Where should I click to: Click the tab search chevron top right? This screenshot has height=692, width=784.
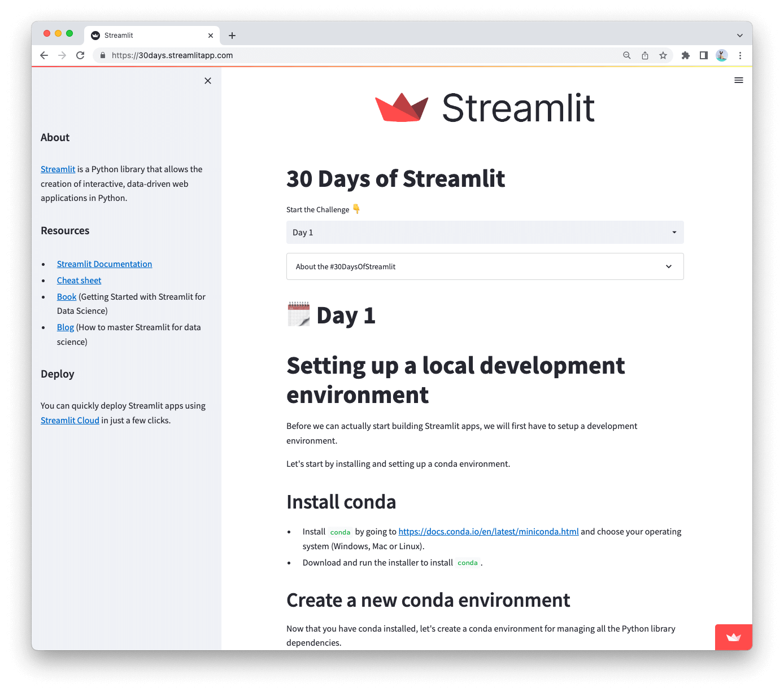[x=740, y=35]
